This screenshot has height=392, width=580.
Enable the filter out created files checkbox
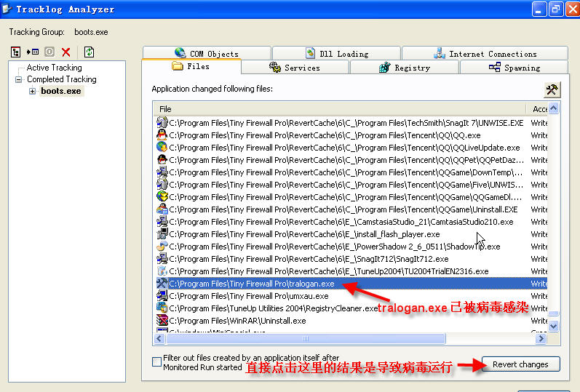(x=157, y=361)
